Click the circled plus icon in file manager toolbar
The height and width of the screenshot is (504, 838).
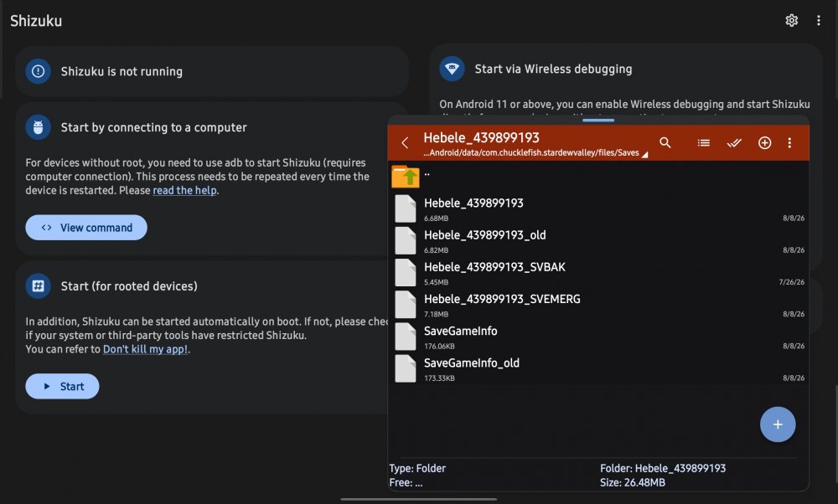click(x=765, y=142)
